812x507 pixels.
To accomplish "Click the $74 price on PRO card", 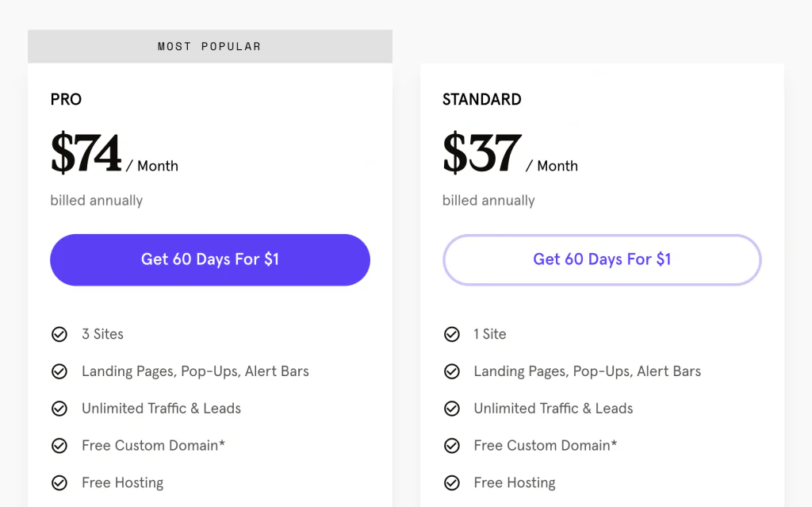I will pyautogui.click(x=84, y=152).
